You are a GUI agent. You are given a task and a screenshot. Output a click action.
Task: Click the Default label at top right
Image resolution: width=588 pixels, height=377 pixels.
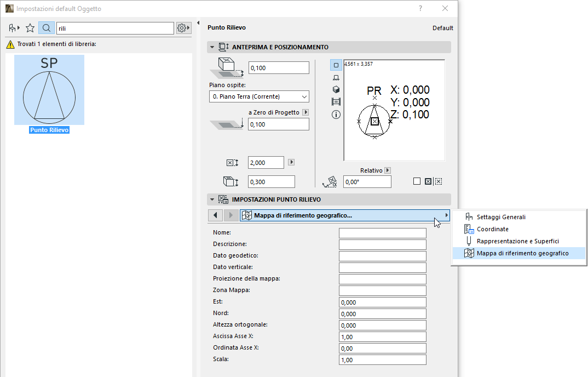click(442, 28)
